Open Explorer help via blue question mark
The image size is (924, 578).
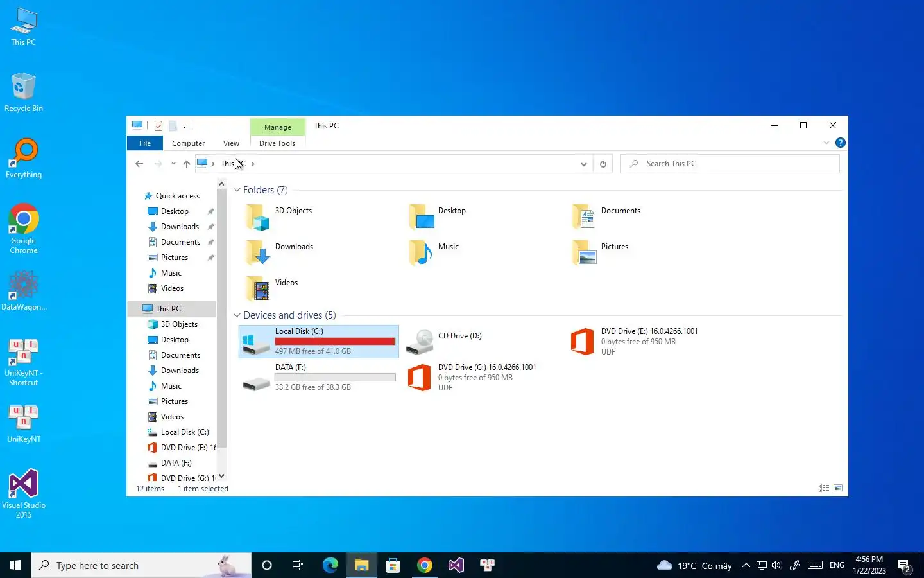(x=841, y=143)
